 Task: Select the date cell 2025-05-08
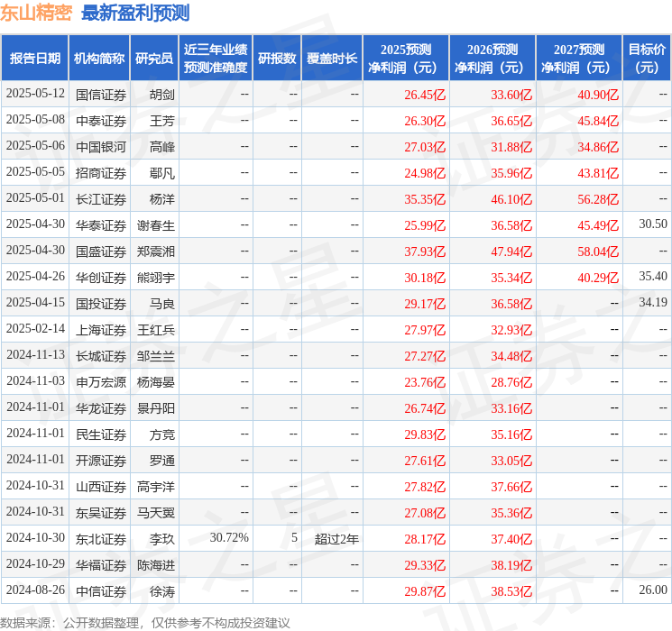[35, 120]
